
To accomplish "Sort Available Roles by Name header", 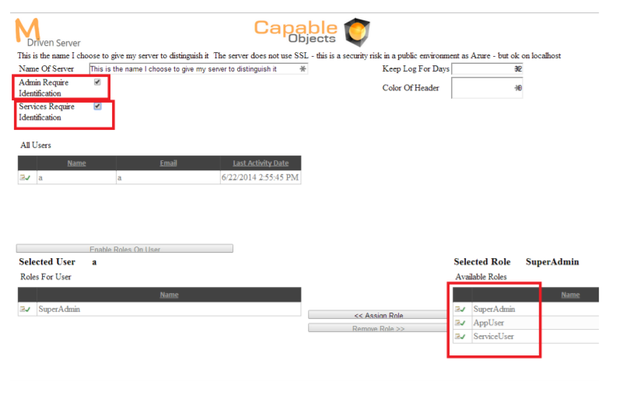I will pyautogui.click(x=570, y=295).
